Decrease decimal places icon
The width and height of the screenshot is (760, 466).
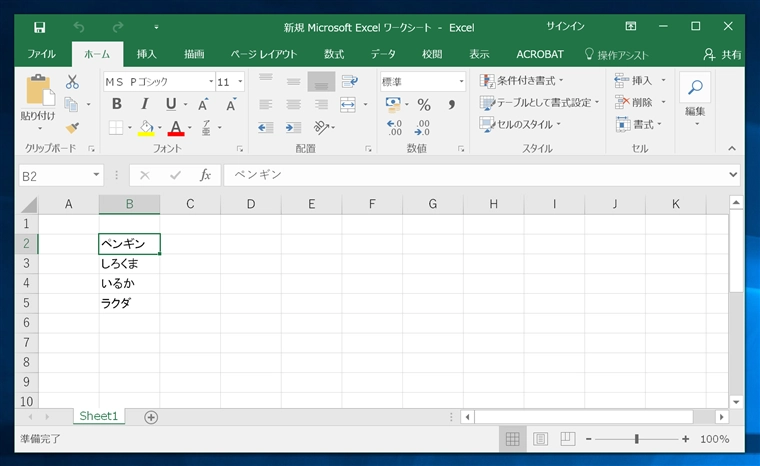(422, 128)
